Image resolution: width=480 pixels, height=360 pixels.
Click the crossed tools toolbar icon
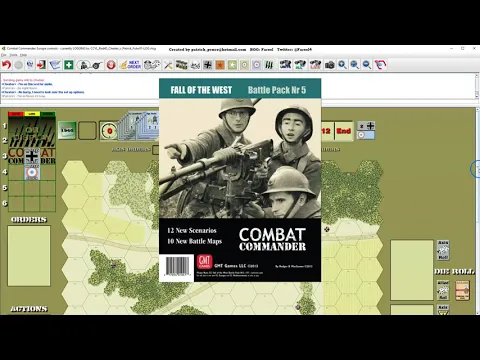(168, 65)
